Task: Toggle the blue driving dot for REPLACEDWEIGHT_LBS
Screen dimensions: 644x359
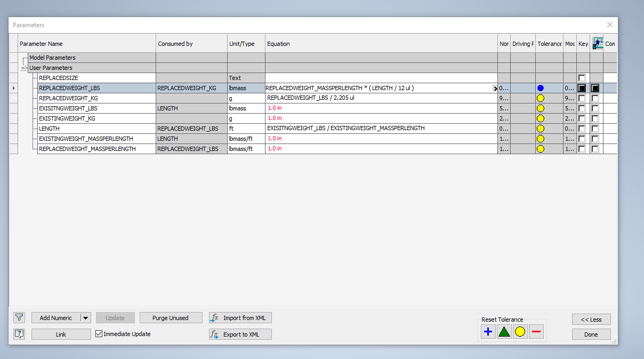Action: point(540,87)
